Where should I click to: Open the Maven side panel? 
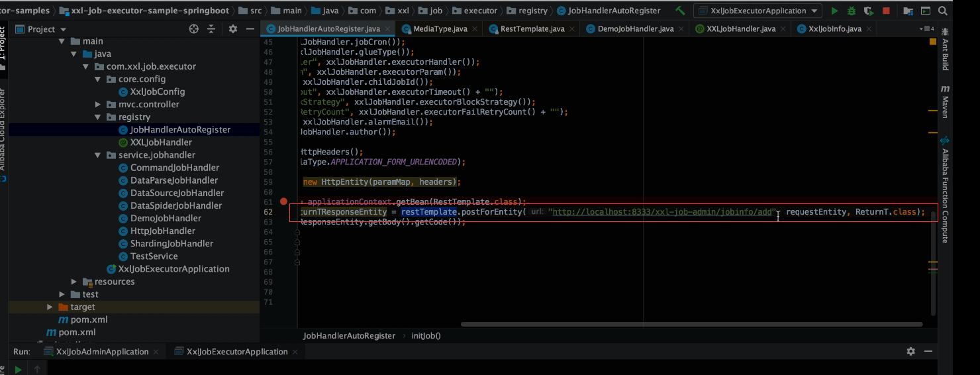point(945,101)
